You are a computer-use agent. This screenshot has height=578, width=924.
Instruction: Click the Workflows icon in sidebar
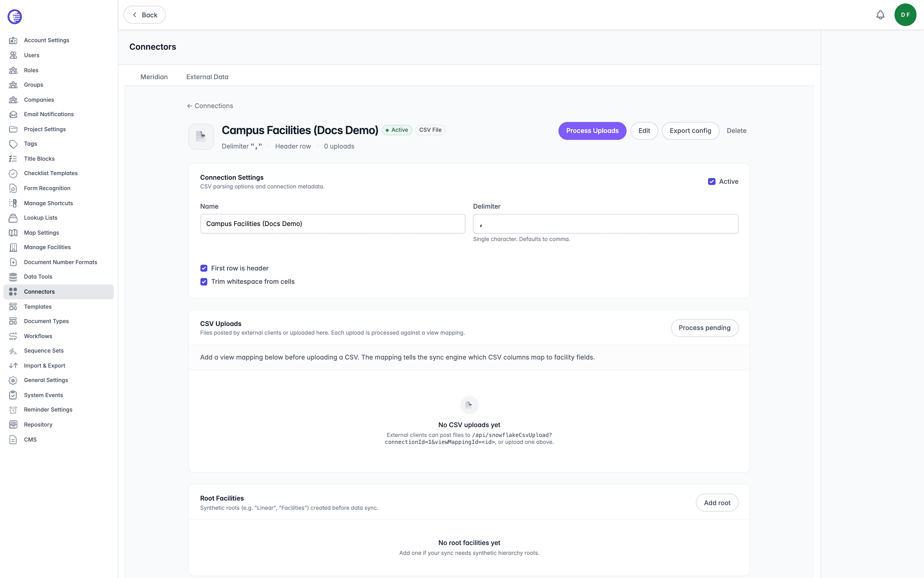(x=13, y=336)
